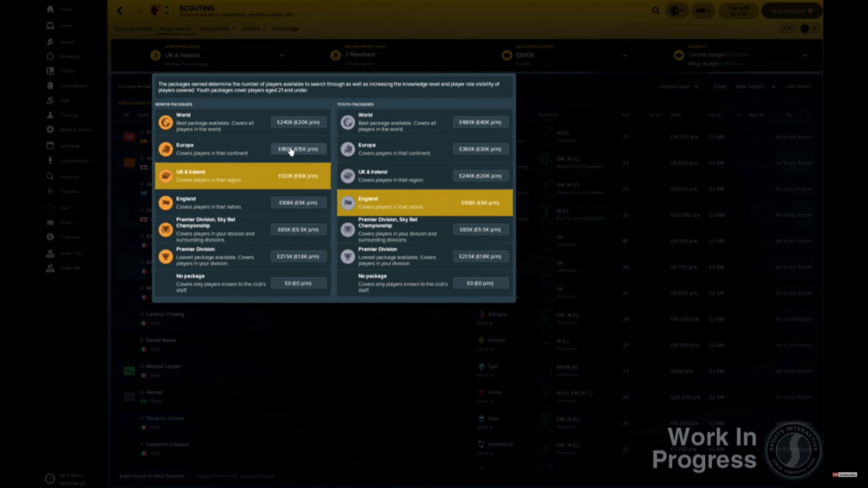This screenshot has height=488, width=868.
Task: Select the highlighted senior UK & Ireland package
Action: (243, 176)
